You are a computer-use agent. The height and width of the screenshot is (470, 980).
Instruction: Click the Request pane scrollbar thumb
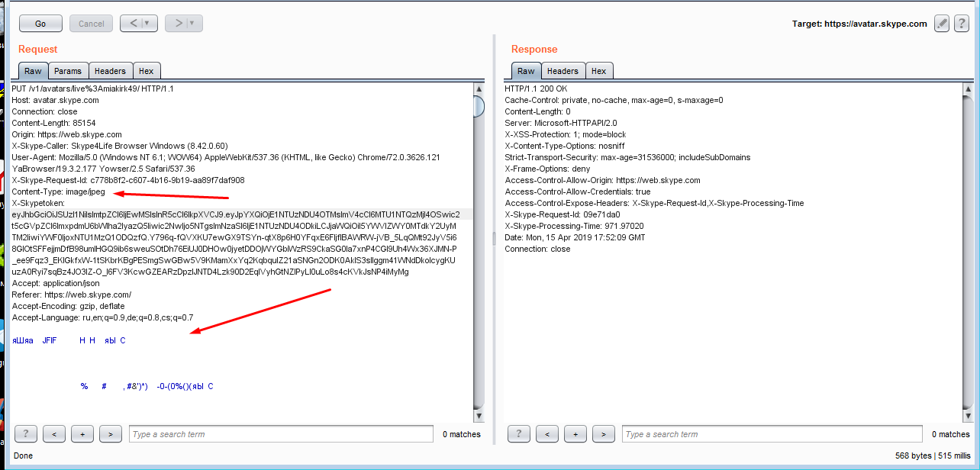coord(479,105)
